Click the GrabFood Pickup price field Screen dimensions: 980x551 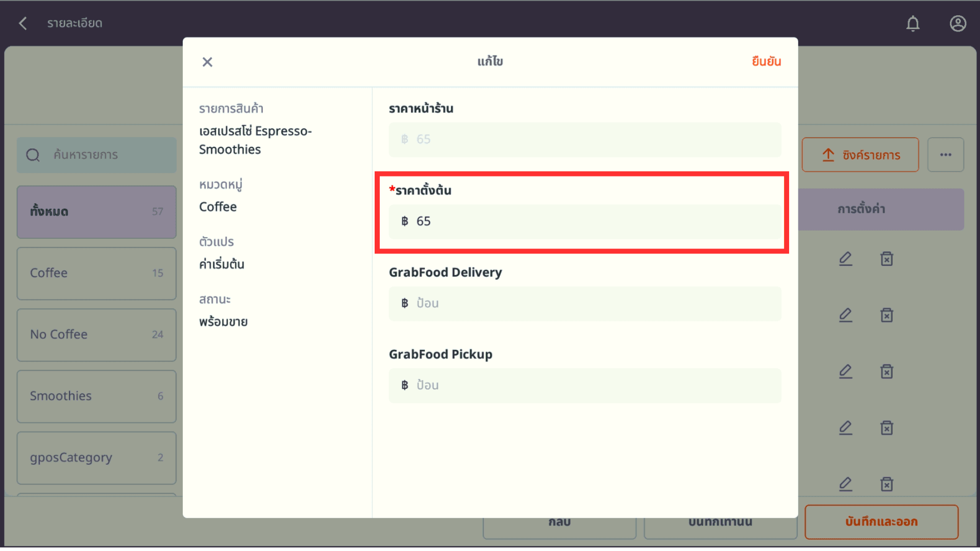[x=584, y=386]
